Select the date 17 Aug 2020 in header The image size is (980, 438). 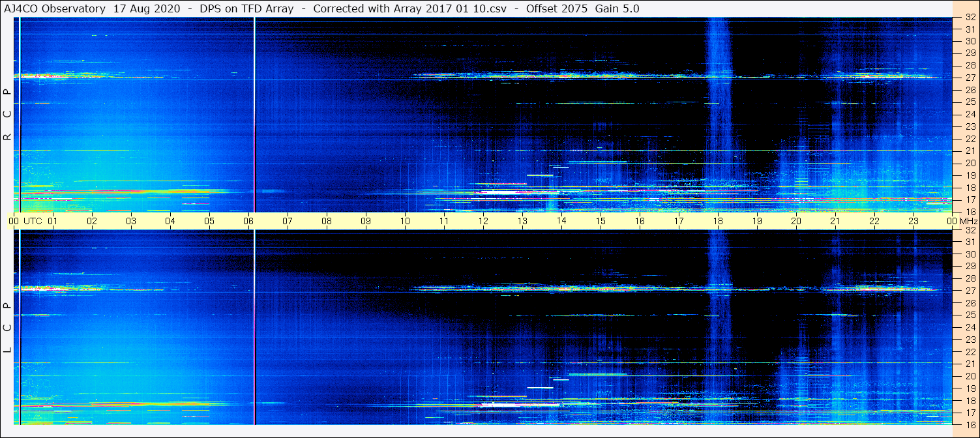147,9
